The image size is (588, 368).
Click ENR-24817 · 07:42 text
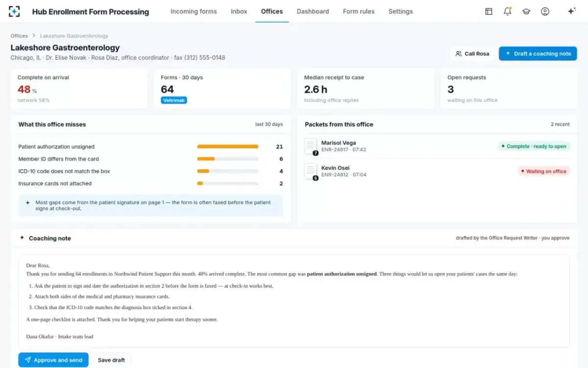pyautogui.click(x=343, y=150)
